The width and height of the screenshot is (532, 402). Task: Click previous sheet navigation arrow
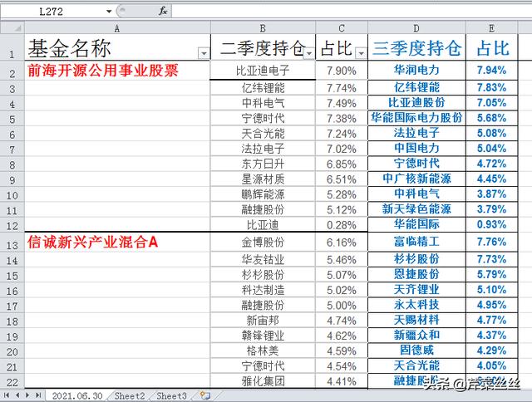click(17, 395)
